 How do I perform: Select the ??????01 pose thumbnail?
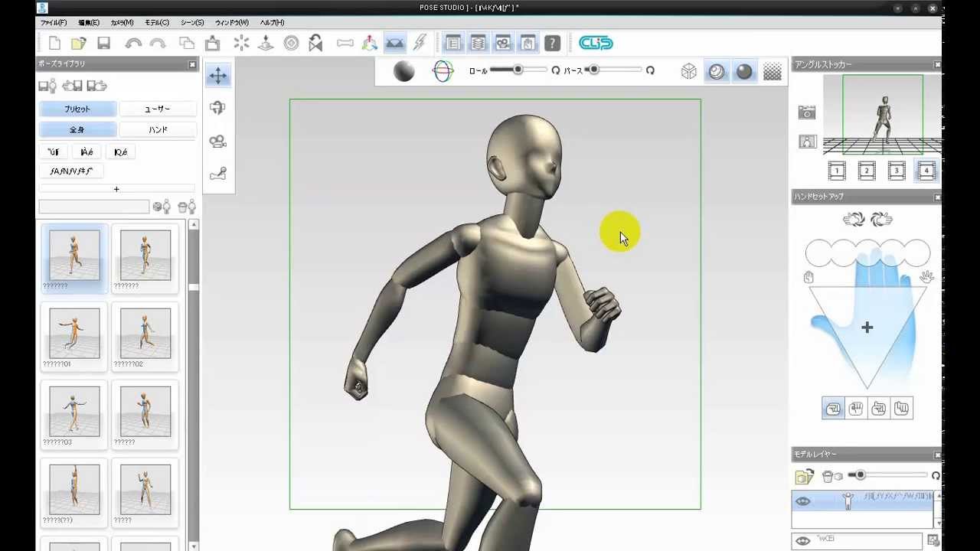point(74,337)
